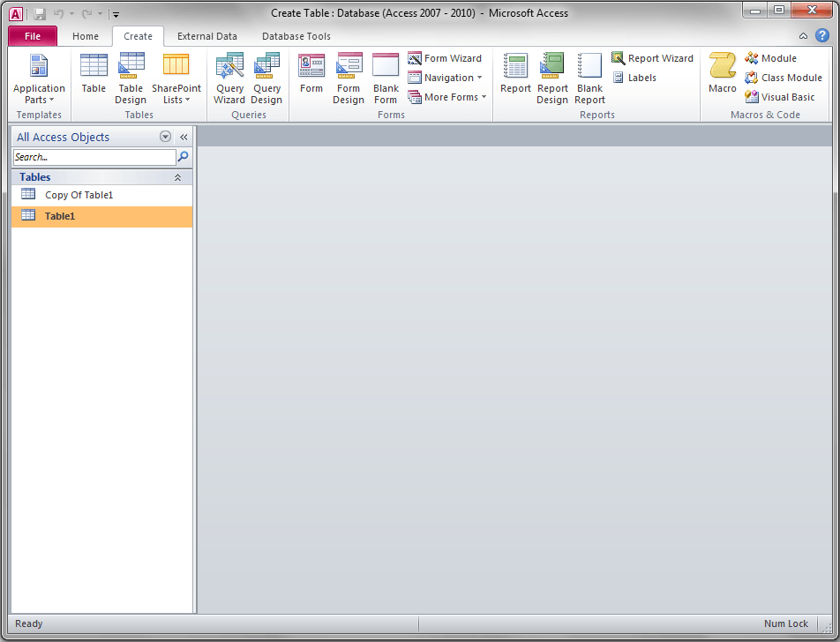The width and height of the screenshot is (840, 642).
Task: Select the Create tab
Action: click(x=139, y=36)
